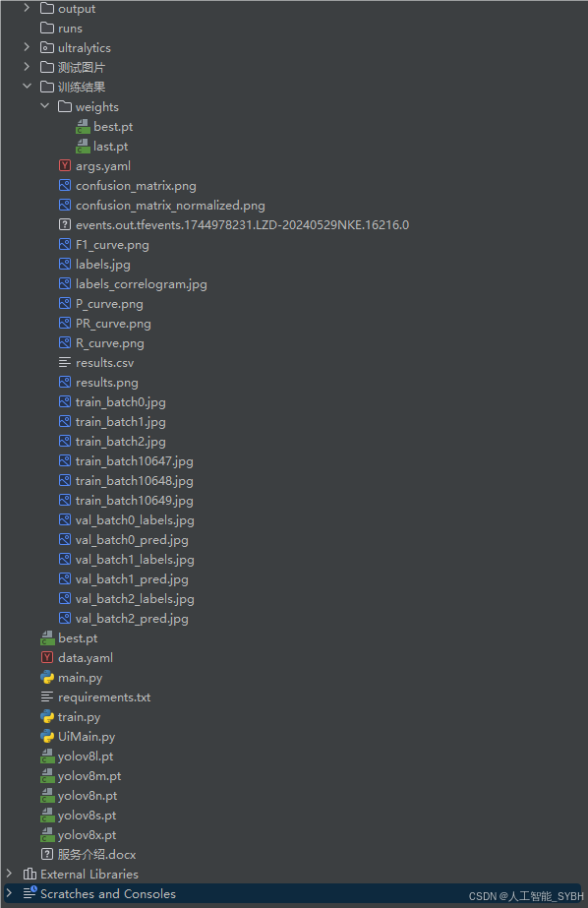Viewport: 588px width, 908px height.
Task: Click the F1_curve.png image icon
Action: 65,244
